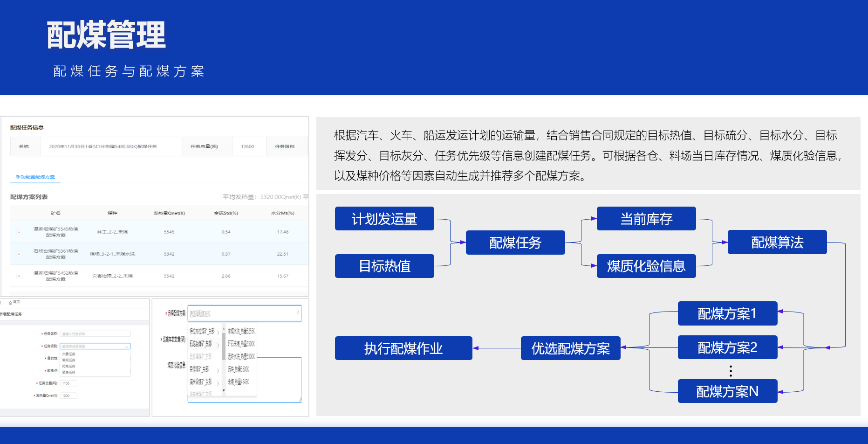Click the 优选配煤方案 flowchart box

coord(570,348)
